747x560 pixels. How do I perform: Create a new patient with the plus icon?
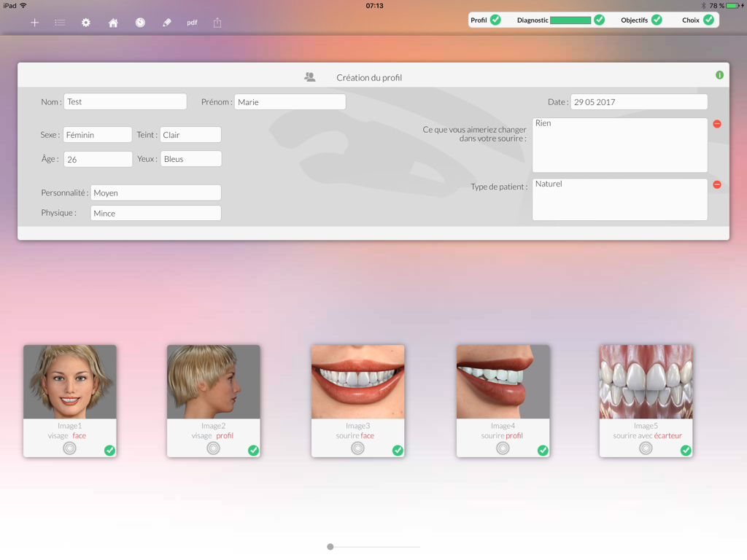coord(34,23)
